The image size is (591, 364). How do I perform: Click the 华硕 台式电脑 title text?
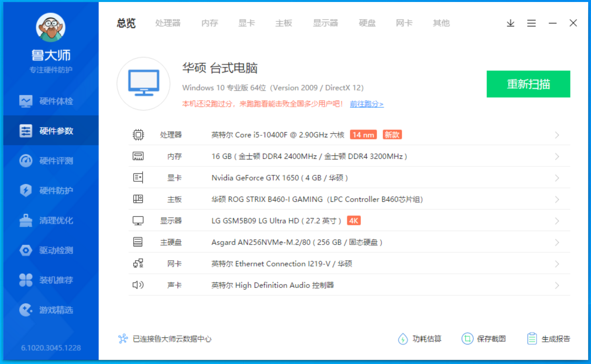220,68
